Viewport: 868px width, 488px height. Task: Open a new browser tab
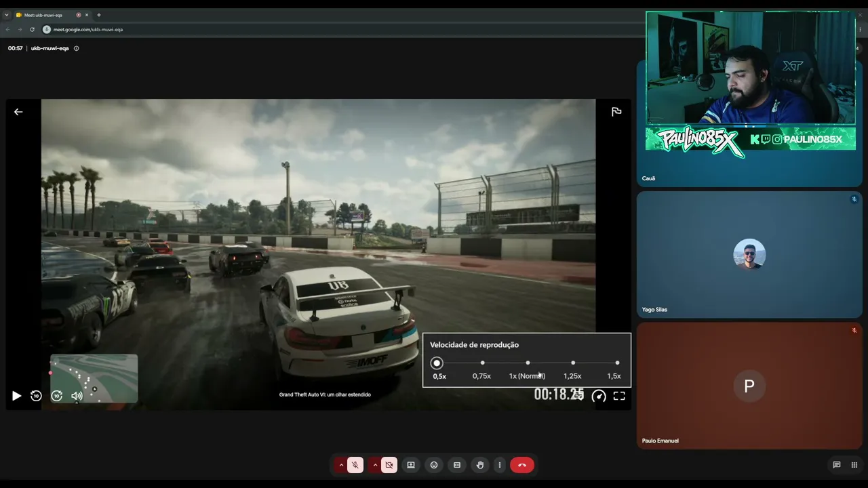(99, 15)
